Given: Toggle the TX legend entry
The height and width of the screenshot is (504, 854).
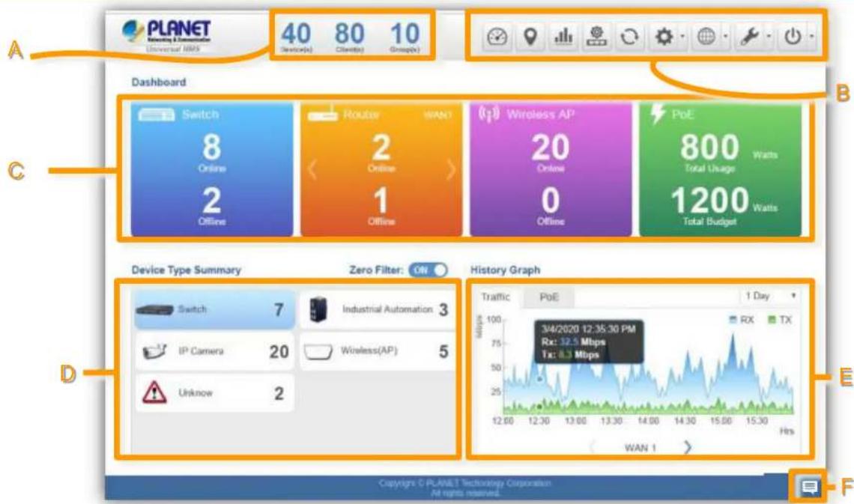Looking at the screenshot, I should click(x=779, y=320).
